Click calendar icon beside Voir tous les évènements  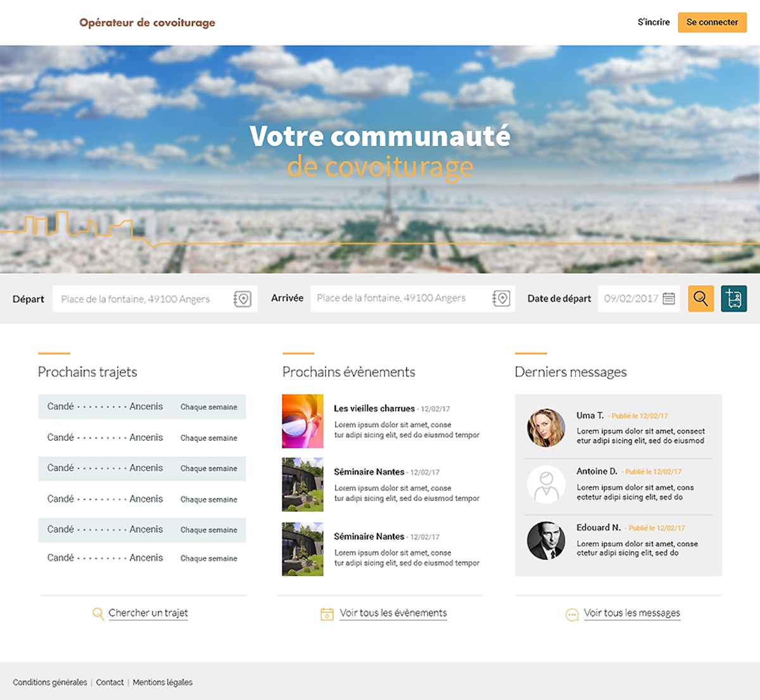[x=327, y=614]
